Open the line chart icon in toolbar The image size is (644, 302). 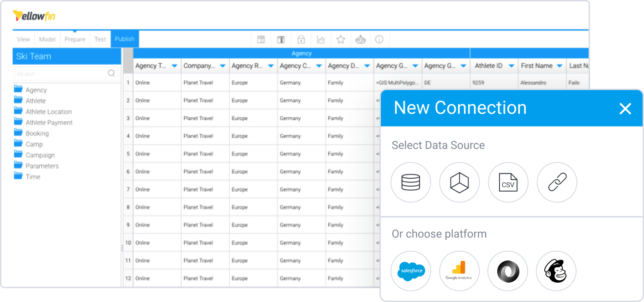point(321,40)
